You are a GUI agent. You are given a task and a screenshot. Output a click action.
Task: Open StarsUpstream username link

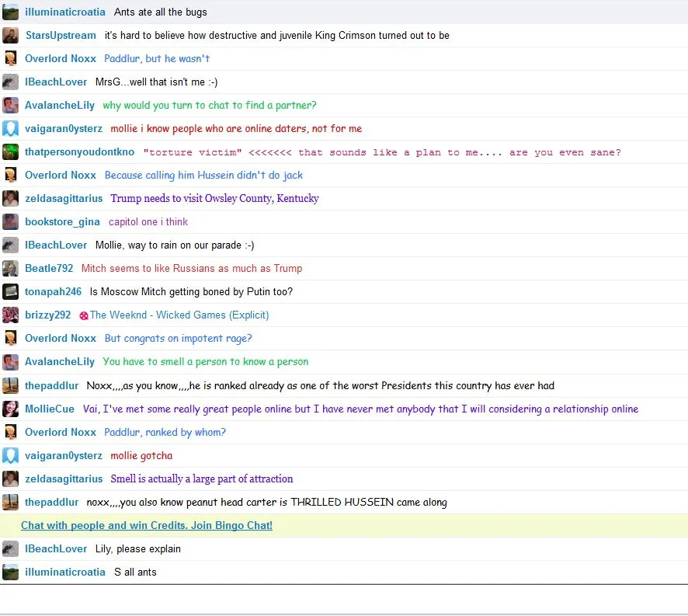click(61, 35)
